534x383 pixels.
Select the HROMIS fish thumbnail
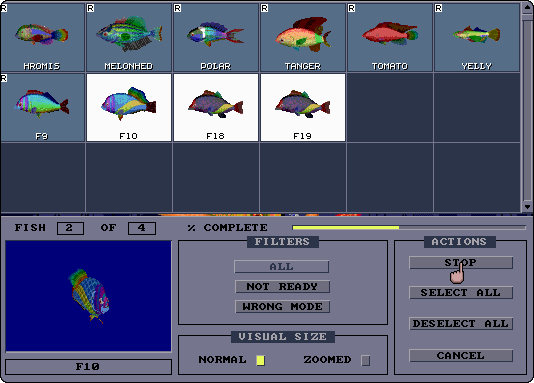tap(42, 37)
